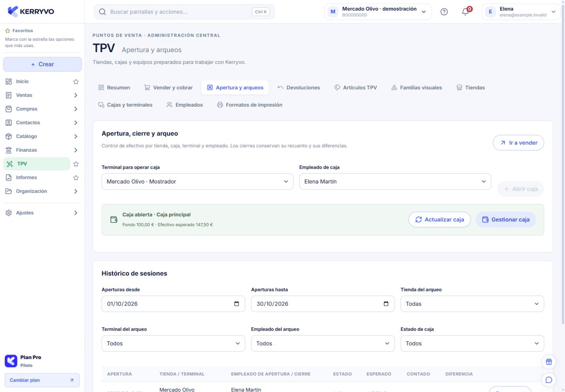Click Ir a vender button
565x392 pixels.
click(518, 143)
